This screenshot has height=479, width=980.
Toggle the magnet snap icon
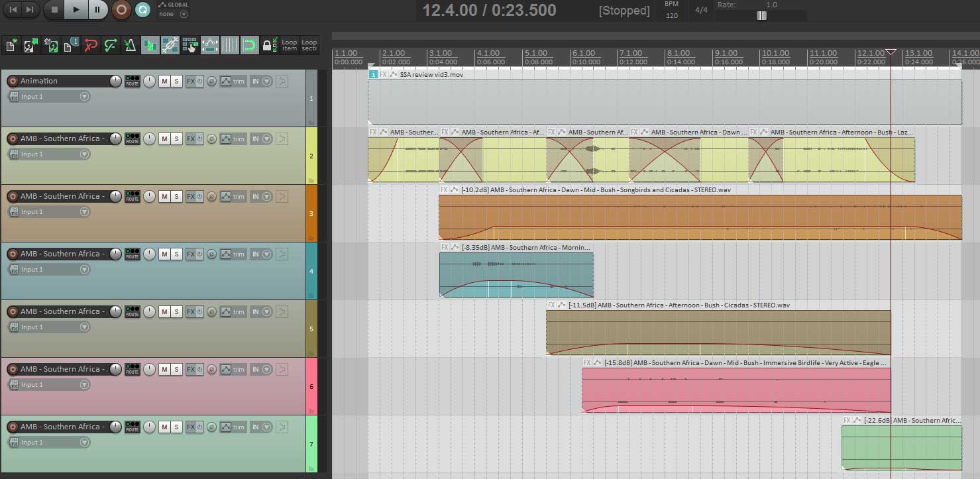pos(249,46)
